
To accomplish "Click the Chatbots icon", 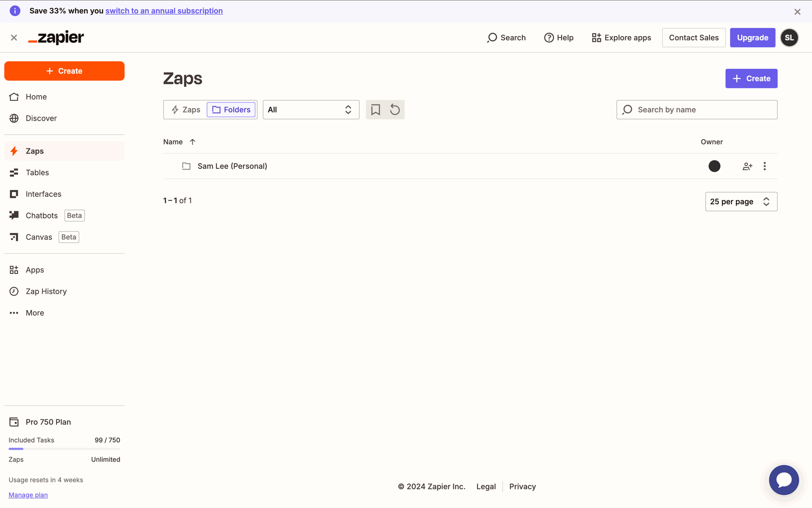I will coord(14,215).
